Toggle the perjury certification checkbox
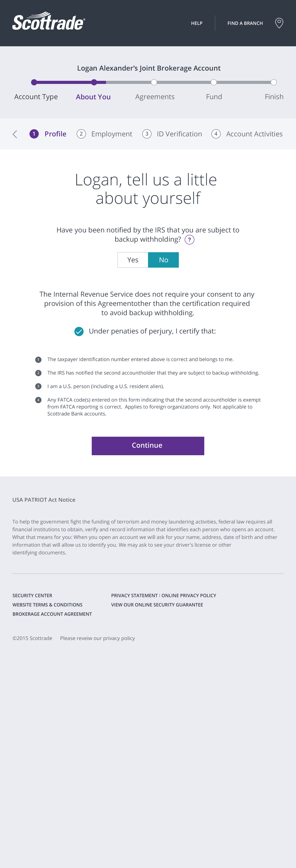Viewport: 296px width, 868px height. [x=79, y=332]
